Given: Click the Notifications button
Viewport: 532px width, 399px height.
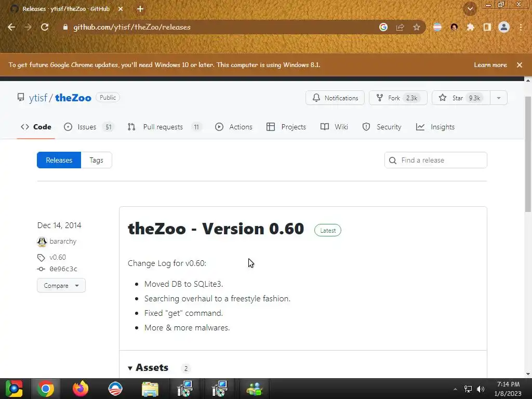Looking at the screenshot, I should tap(335, 98).
